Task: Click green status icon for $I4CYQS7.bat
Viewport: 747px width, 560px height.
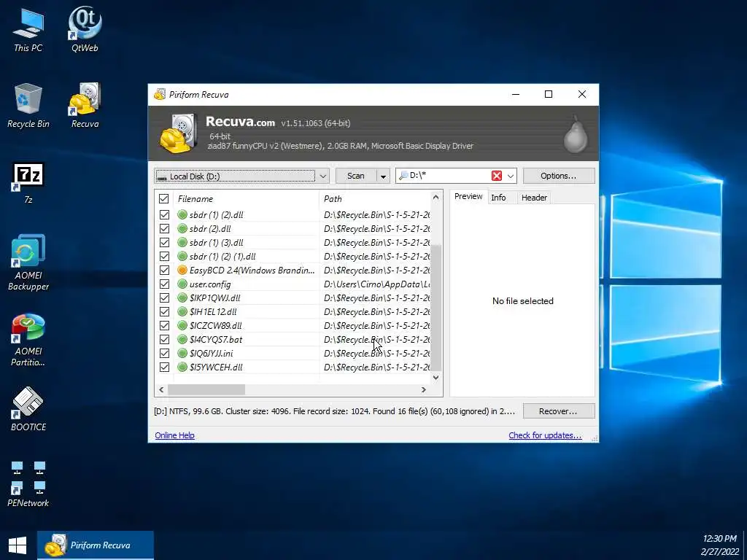Action: click(182, 339)
